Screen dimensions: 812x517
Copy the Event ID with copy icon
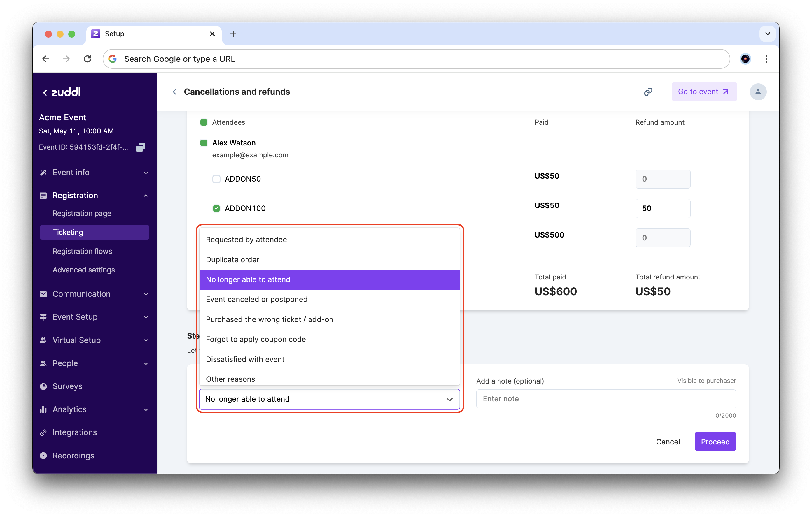[x=141, y=147]
